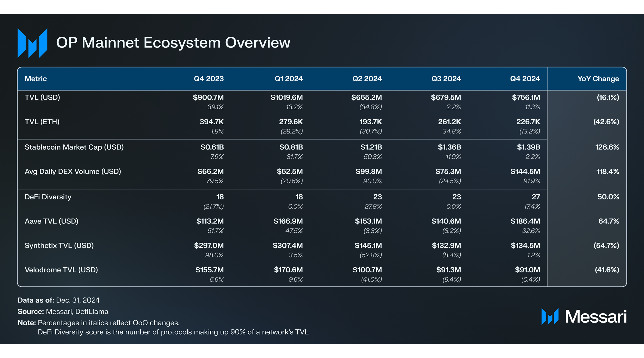Viewport: 644px width, 358px height.
Task: Click the Messari logo beside the title
Action: tap(32, 43)
